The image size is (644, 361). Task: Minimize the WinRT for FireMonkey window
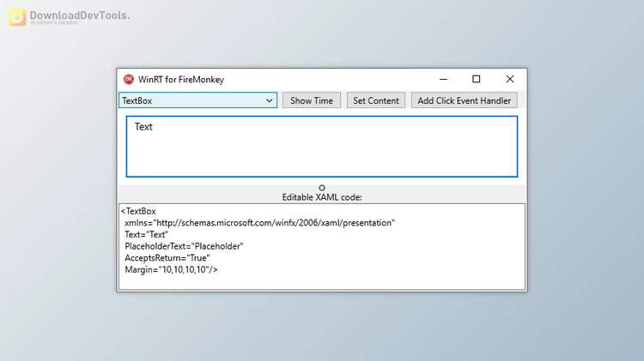pos(443,79)
